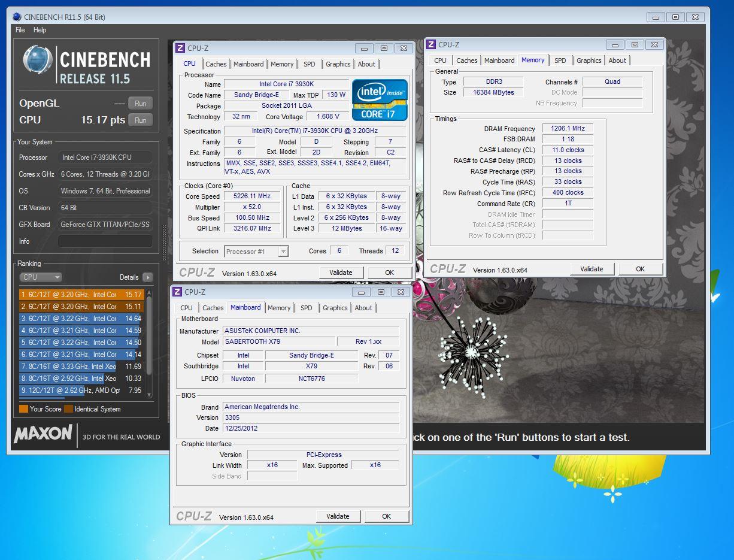Switch to Mainboard tab in CPU window
The height and width of the screenshot is (560, 734).
[x=248, y=64]
